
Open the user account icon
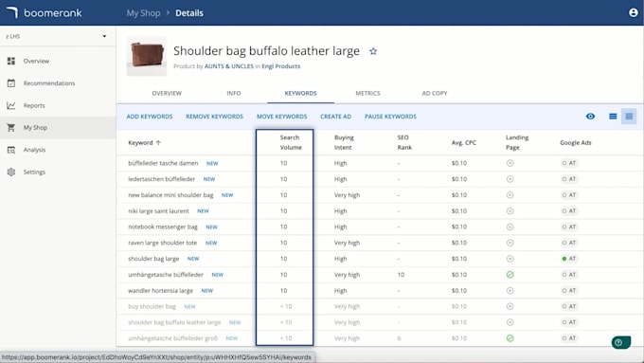point(634,12)
